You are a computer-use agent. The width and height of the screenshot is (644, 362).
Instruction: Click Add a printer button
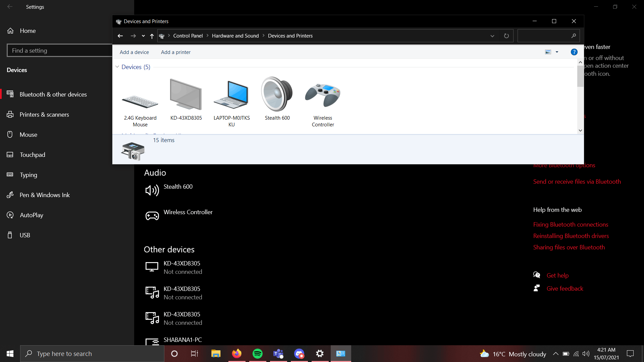coord(176,52)
